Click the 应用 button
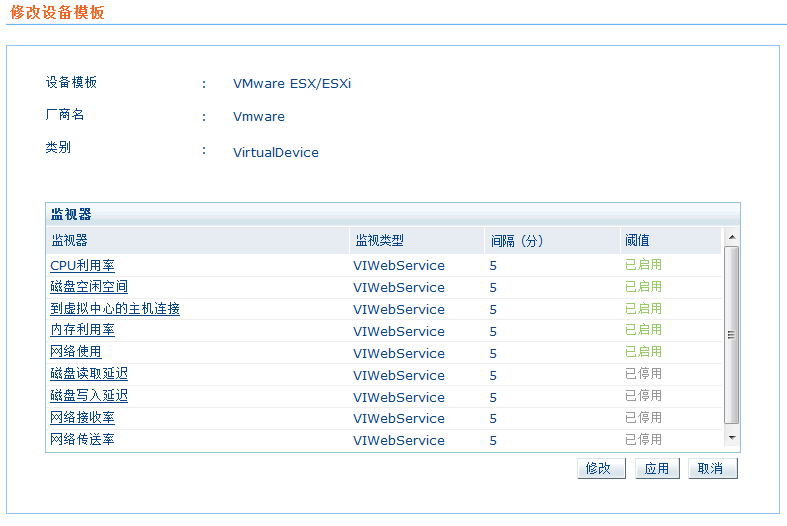Image resolution: width=787 pixels, height=526 pixels. (x=657, y=469)
